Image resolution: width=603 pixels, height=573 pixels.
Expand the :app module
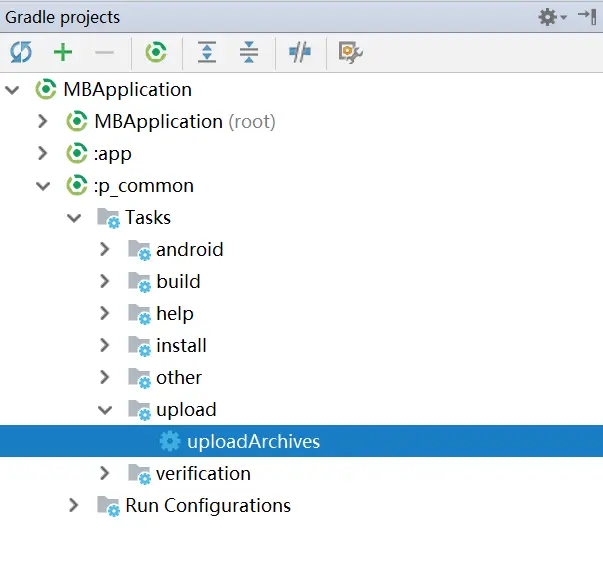tap(43, 153)
